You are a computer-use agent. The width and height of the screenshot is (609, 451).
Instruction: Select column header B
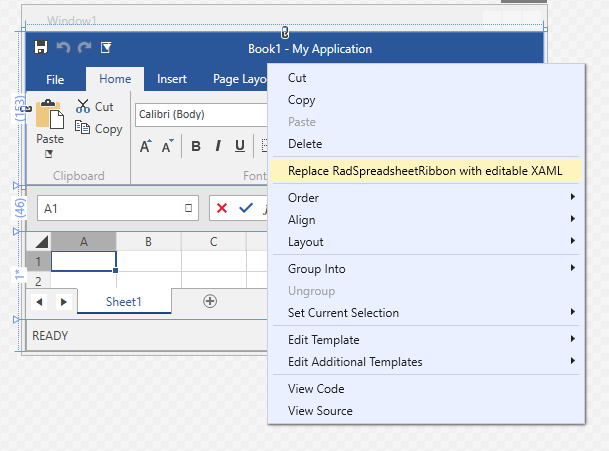[148, 242]
